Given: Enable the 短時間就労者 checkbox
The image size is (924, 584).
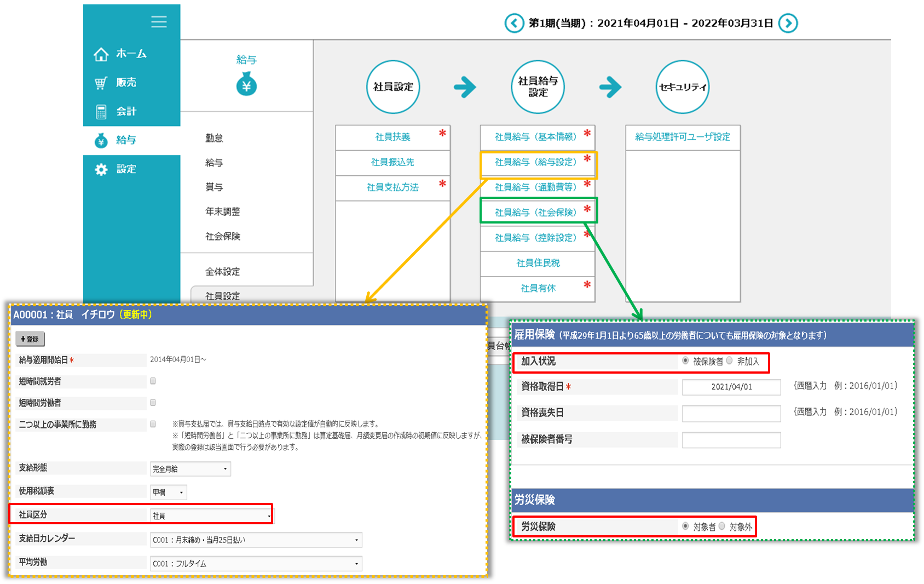Looking at the screenshot, I should click(x=153, y=381).
